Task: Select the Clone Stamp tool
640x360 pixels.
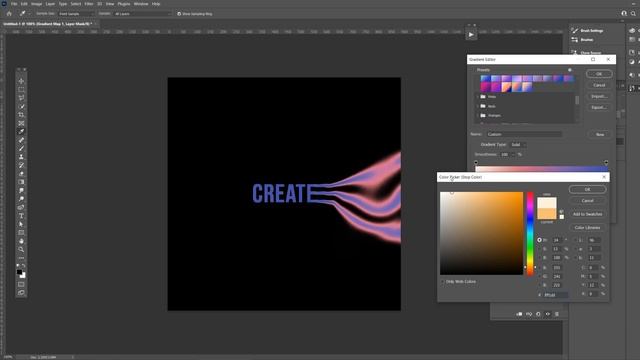Action: point(21,157)
